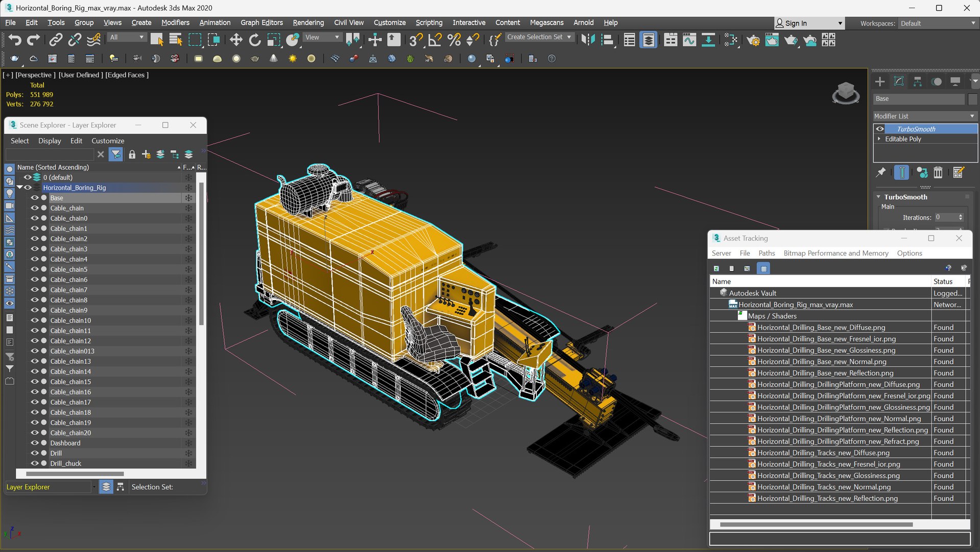This screenshot has width=980, height=552.
Task: Open the Graph Editors menu
Action: 261,22
